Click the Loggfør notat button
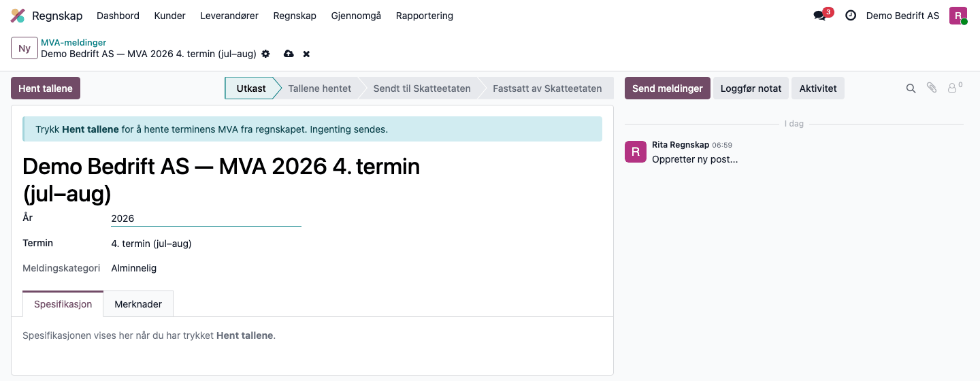 point(751,88)
